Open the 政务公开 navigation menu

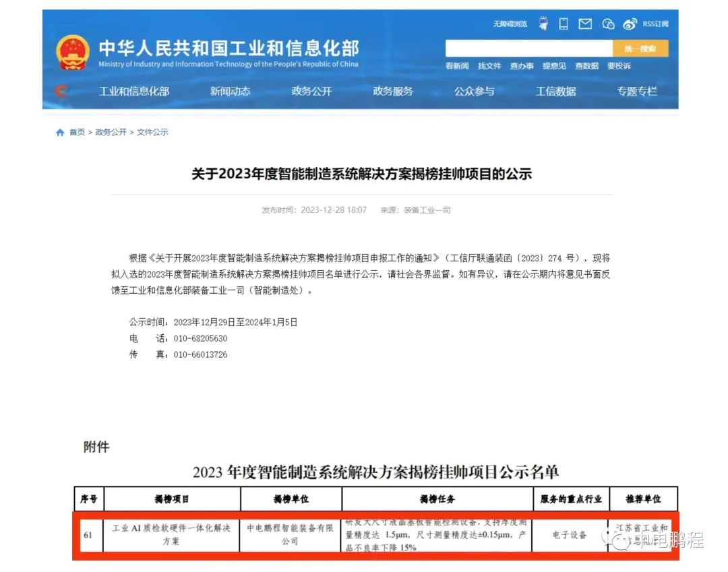[x=311, y=91]
